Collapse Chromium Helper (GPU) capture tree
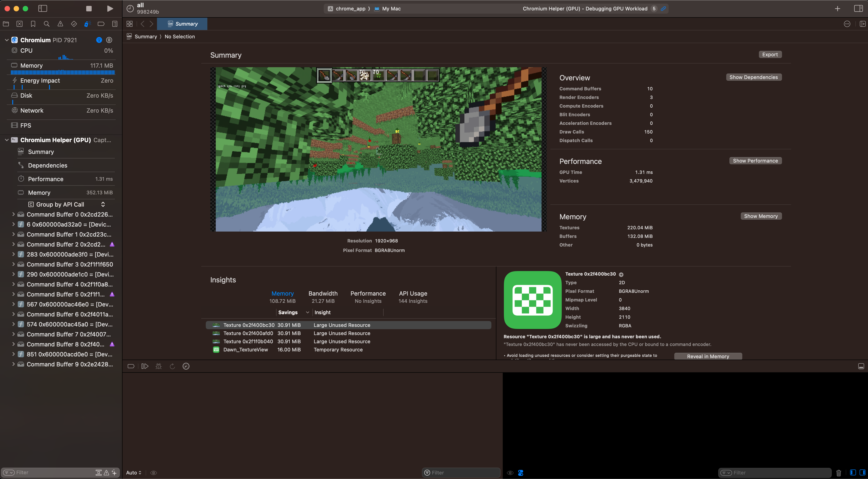This screenshot has height=479, width=868. pyautogui.click(x=6, y=140)
